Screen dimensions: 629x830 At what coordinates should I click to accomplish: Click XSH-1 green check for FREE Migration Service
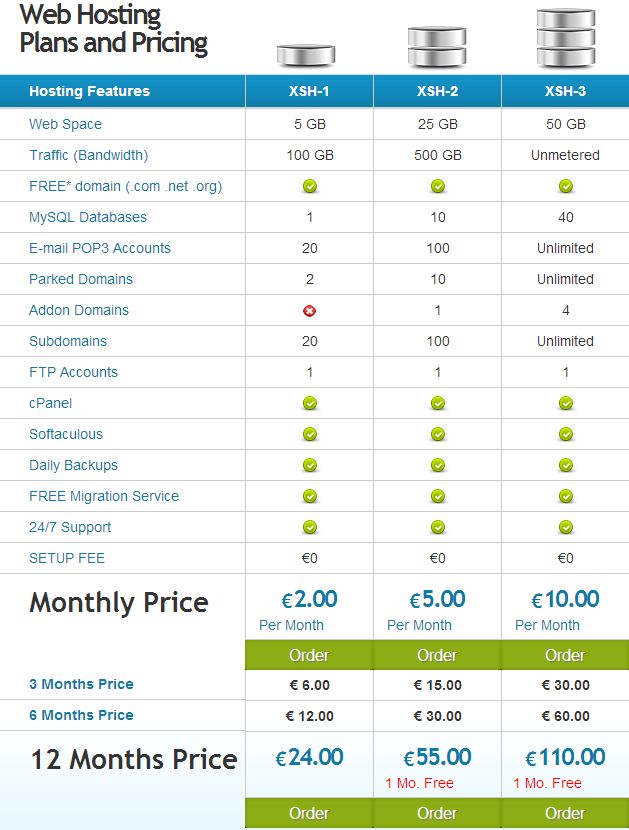coord(310,497)
